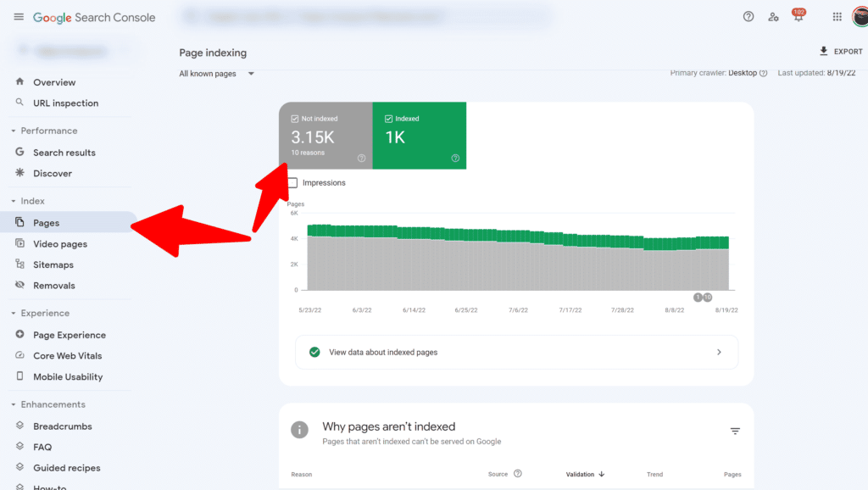This screenshot has width=868, height=490.
Task: Expand View data about indexed pages chevron
Action: 719,352
